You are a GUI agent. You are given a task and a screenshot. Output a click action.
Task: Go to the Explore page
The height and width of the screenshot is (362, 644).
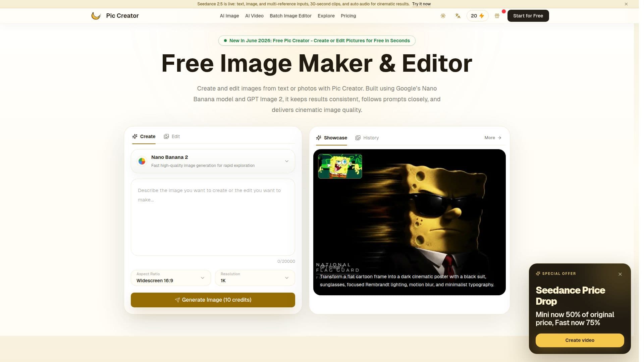coord(326,16)
